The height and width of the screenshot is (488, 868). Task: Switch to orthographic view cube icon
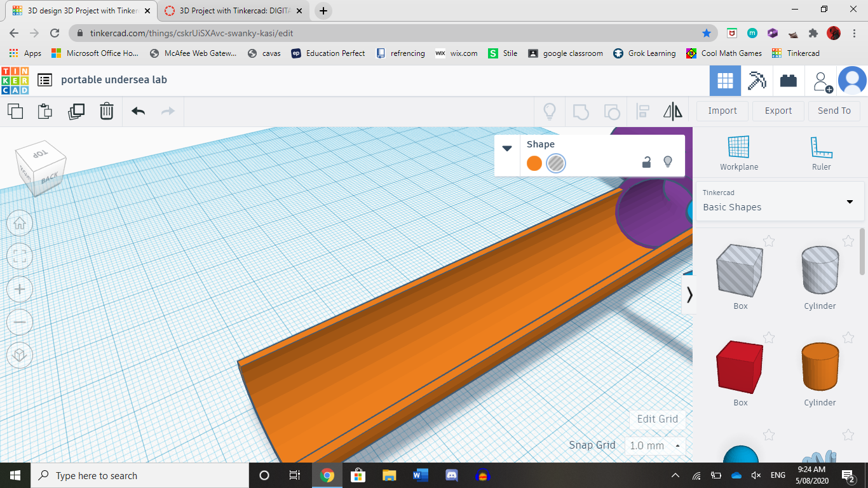click(x=20, y=355)
